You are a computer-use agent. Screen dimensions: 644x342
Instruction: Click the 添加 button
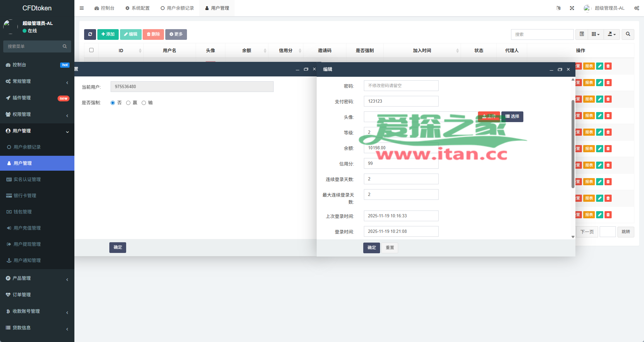tap(108, 34)
